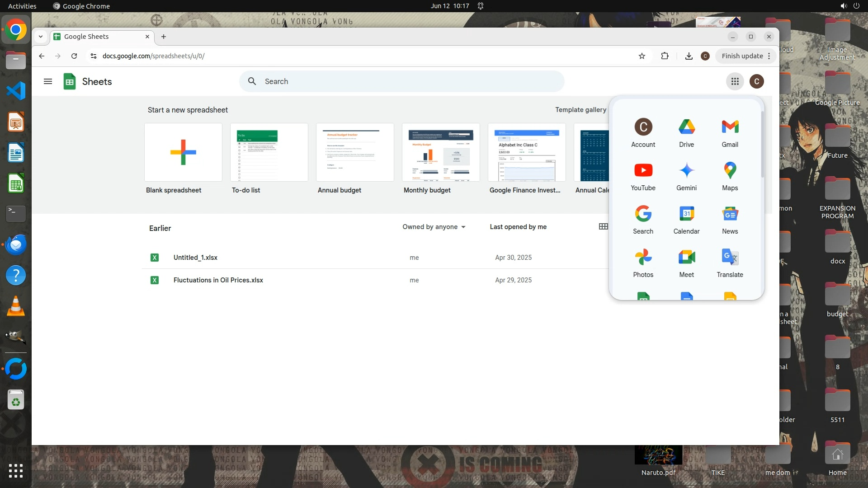Expand Owned by anyone filter
868x488 pixels.
(x=434, y=227)
